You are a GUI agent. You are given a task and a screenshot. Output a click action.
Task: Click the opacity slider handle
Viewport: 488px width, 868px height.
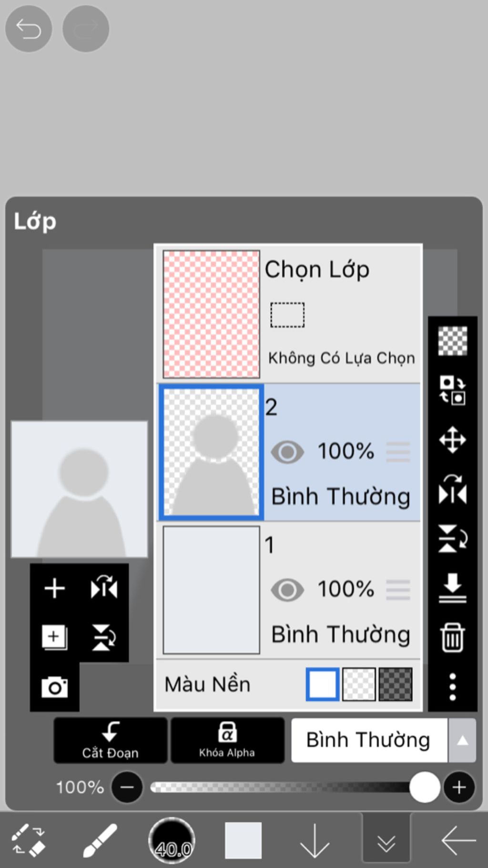pyautogui.click(x=425, y=787)
